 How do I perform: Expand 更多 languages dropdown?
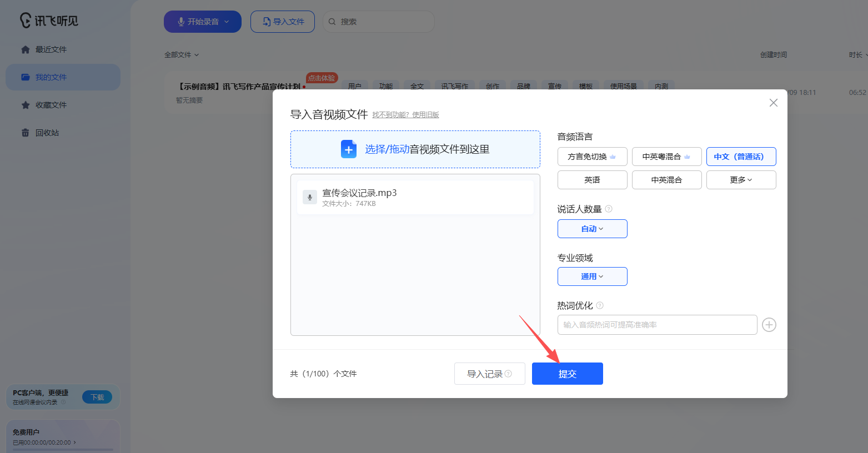tap(741, 180)
